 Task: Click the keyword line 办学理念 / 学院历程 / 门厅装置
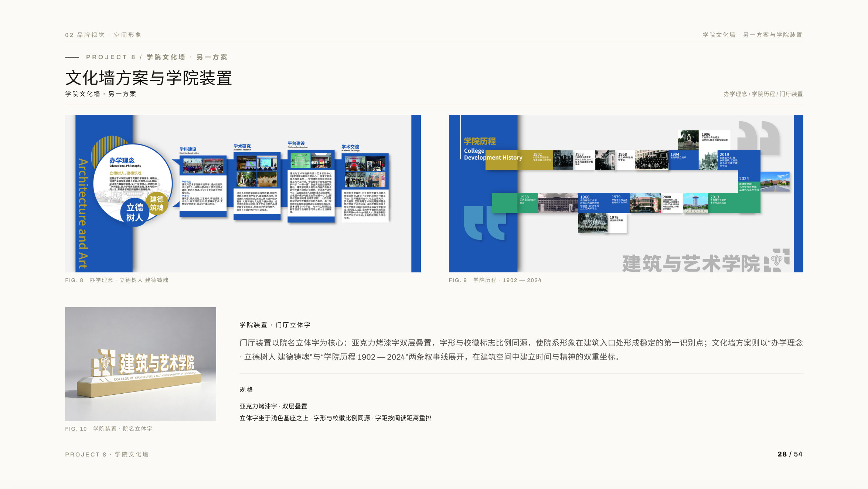pos(763,94)
